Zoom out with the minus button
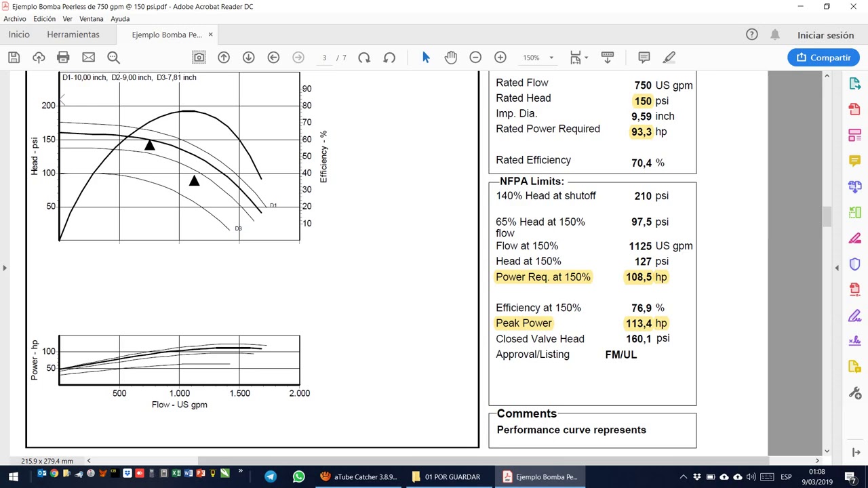Screen dimensions: 868x488 (x=475, y=58)
